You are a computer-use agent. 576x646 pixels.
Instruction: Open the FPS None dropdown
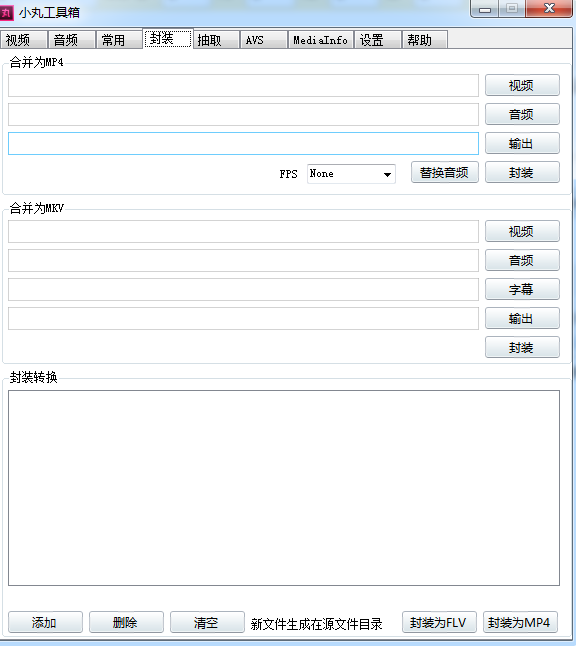point(351,174)
